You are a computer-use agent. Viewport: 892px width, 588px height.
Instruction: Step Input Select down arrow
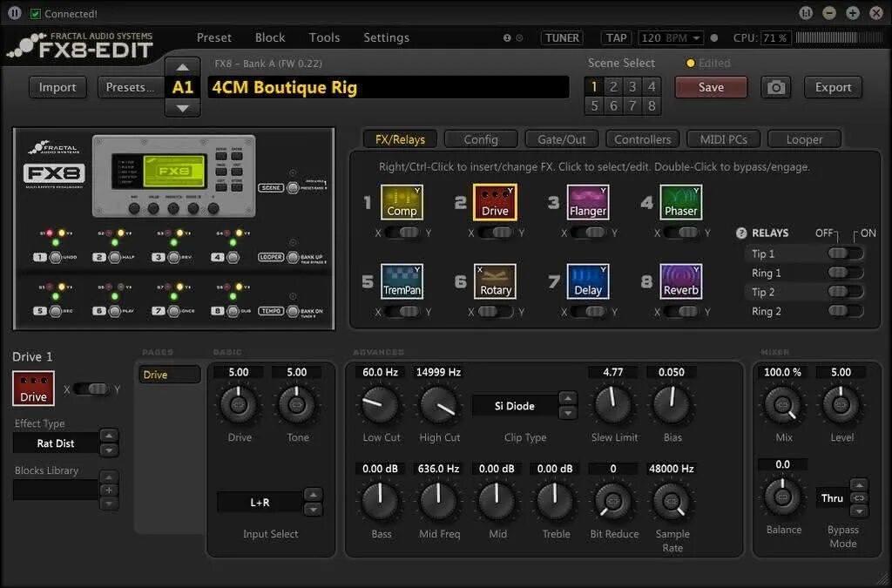coord(313,510)
